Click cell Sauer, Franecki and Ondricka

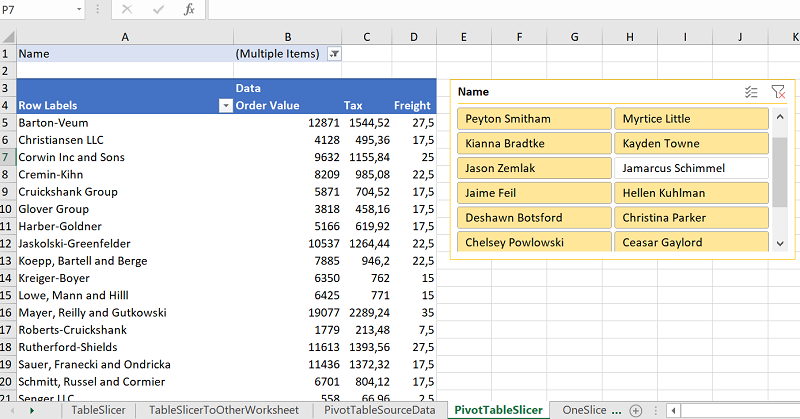pyautogui.click(x=125, y=364)
